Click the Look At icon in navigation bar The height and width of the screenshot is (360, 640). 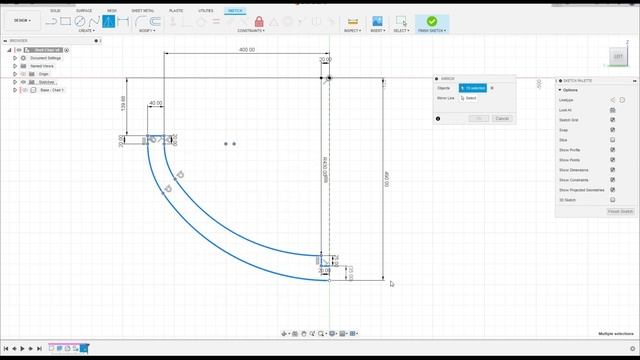295,334
